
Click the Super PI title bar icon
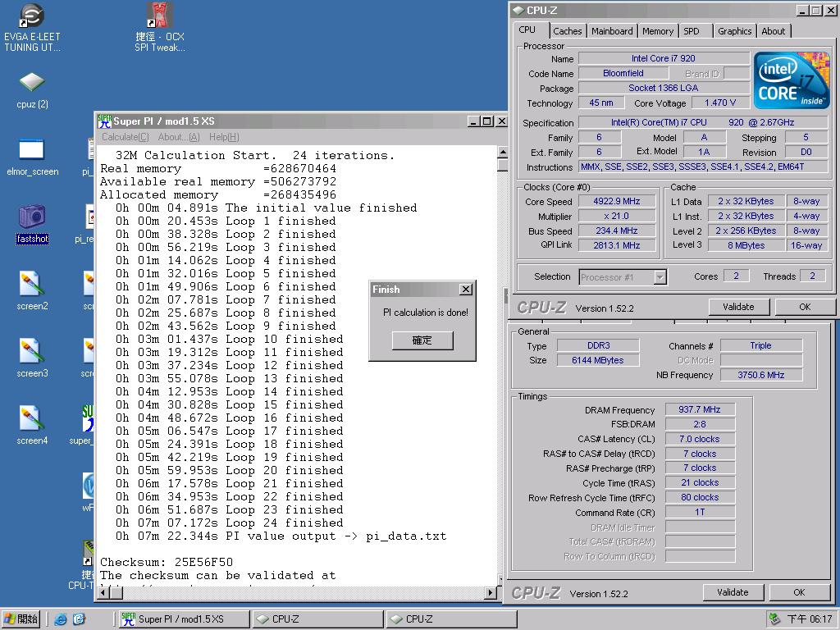(104, 121)
